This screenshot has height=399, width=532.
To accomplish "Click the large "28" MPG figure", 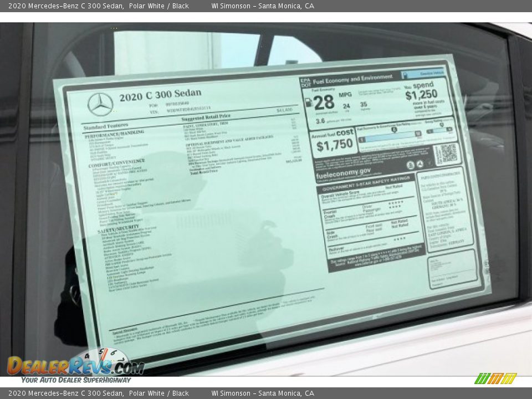I will point(324,103).
